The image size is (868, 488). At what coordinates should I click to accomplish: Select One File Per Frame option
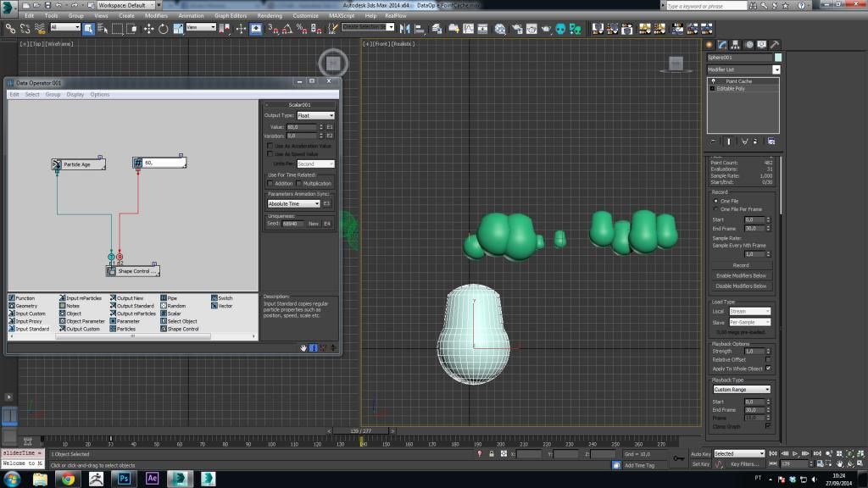pos(715,208)
